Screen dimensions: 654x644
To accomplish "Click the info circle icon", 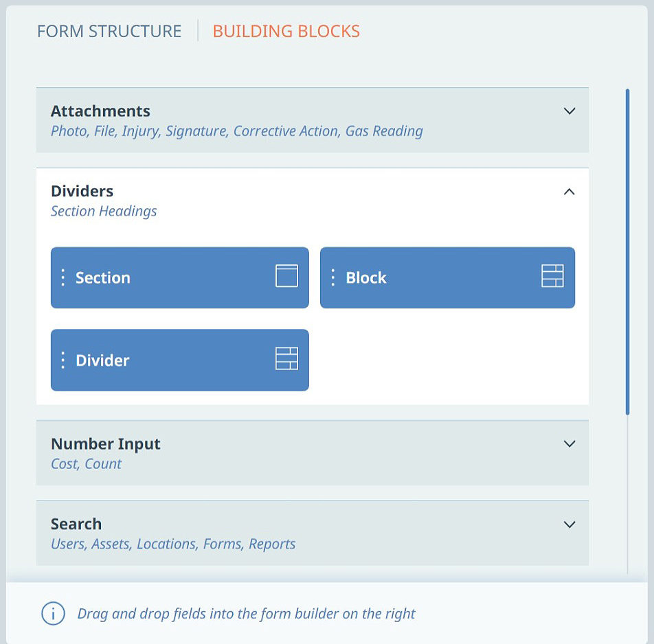I will tap(53, 614).
